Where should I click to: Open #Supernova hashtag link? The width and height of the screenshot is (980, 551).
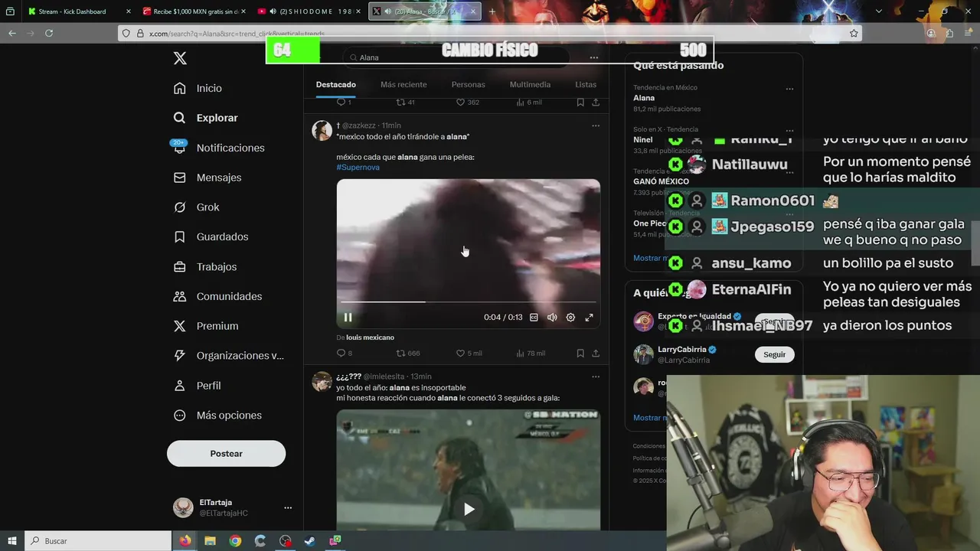pos(358,167)
